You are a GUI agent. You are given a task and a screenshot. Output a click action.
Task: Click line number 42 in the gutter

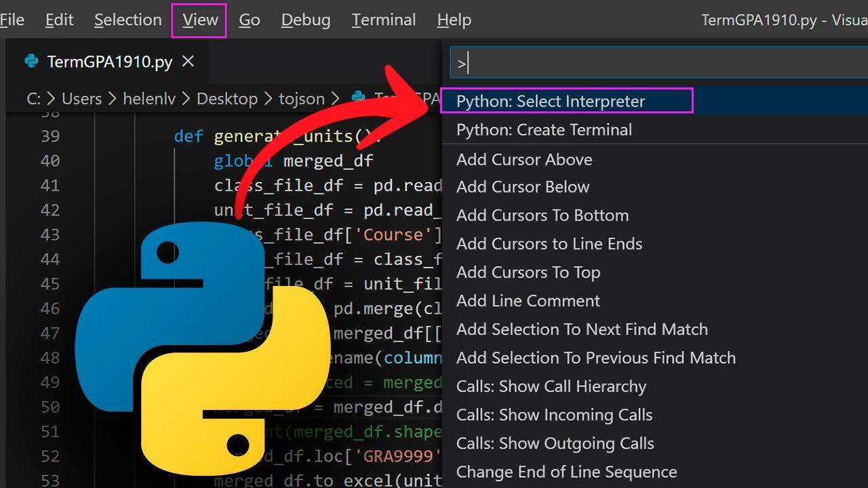(x=50, y=210)
